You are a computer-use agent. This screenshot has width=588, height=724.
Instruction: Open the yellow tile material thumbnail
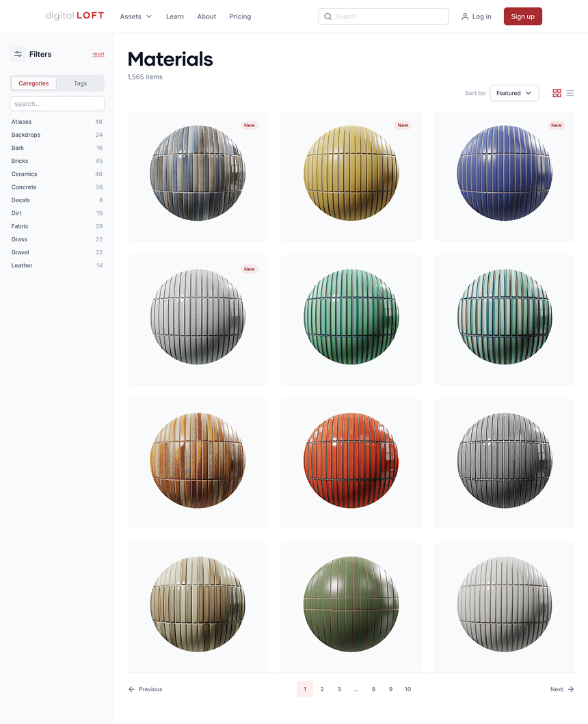pos(351,176)
